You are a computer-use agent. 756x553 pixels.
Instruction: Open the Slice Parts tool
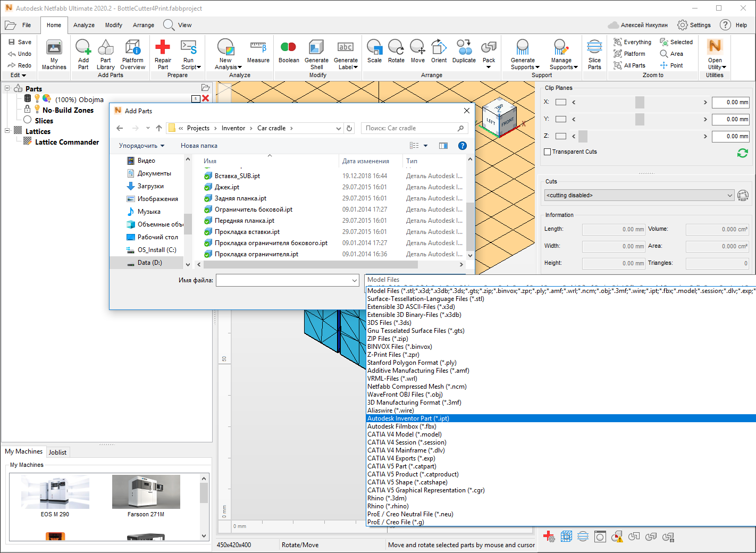click(x=594, y=54)
